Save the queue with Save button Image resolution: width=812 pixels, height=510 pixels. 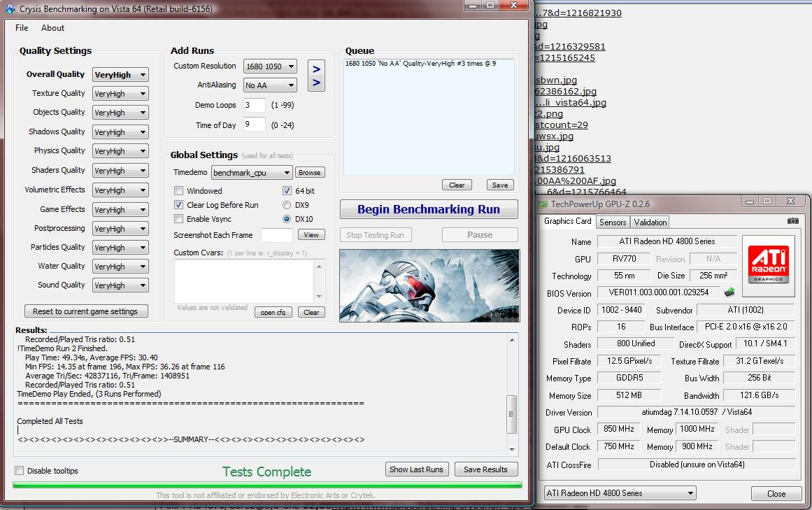500,185
